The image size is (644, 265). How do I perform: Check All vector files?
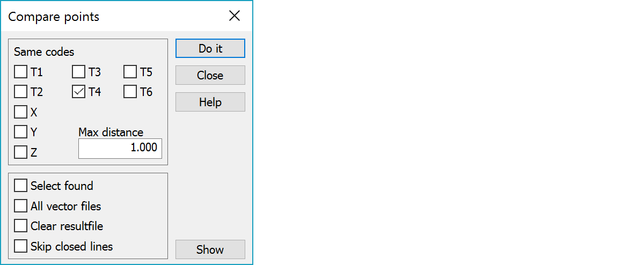(x=21, y=206)
